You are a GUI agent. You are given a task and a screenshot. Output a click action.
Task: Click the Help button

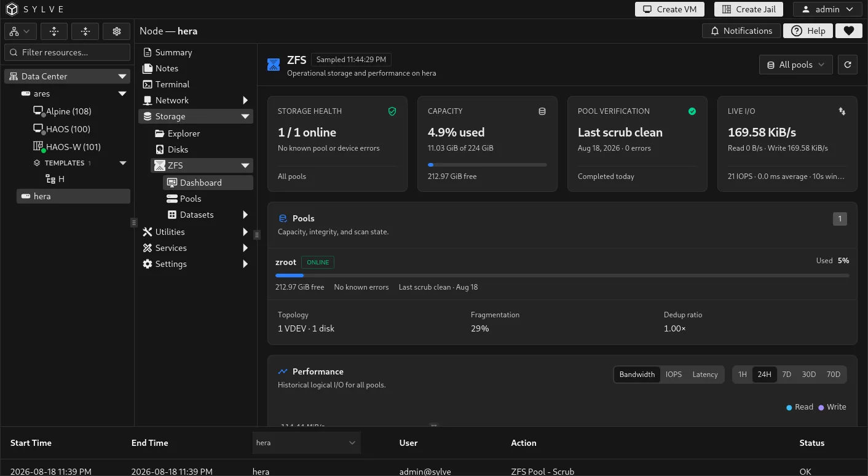point(808,31)
